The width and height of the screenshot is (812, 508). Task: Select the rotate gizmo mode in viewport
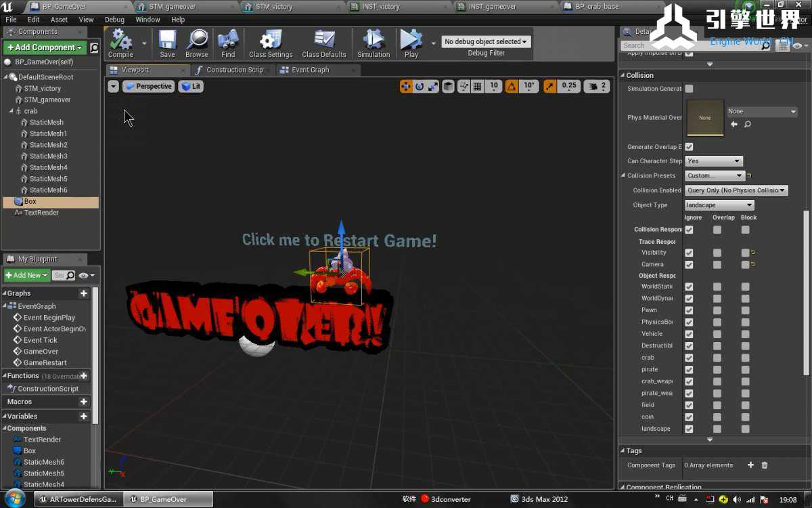click(x=420, y=86)
